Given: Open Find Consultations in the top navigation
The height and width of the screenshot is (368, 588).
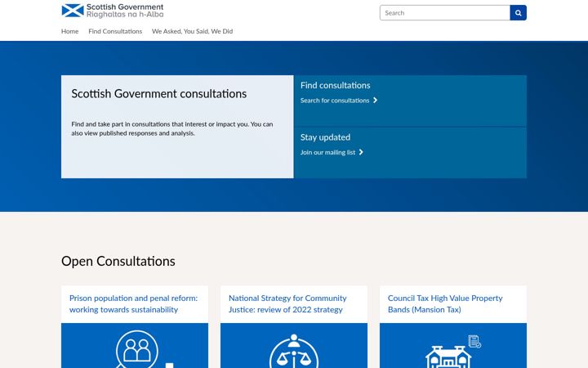Looking at the screenshot, I should (115, 31).
